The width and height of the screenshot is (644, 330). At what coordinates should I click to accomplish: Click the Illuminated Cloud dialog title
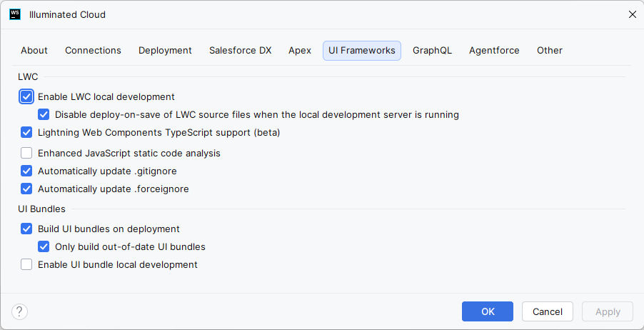pos(67,15)
